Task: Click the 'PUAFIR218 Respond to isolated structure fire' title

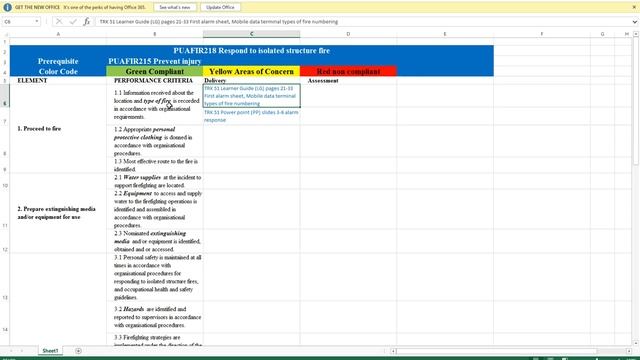Action: click(x=251, y=51)
